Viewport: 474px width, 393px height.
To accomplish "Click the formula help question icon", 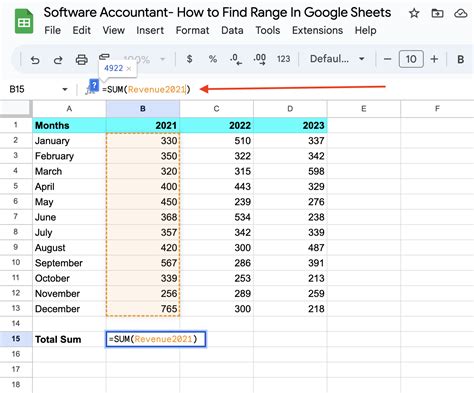I will pyautogui.click(x=94, y=85).
